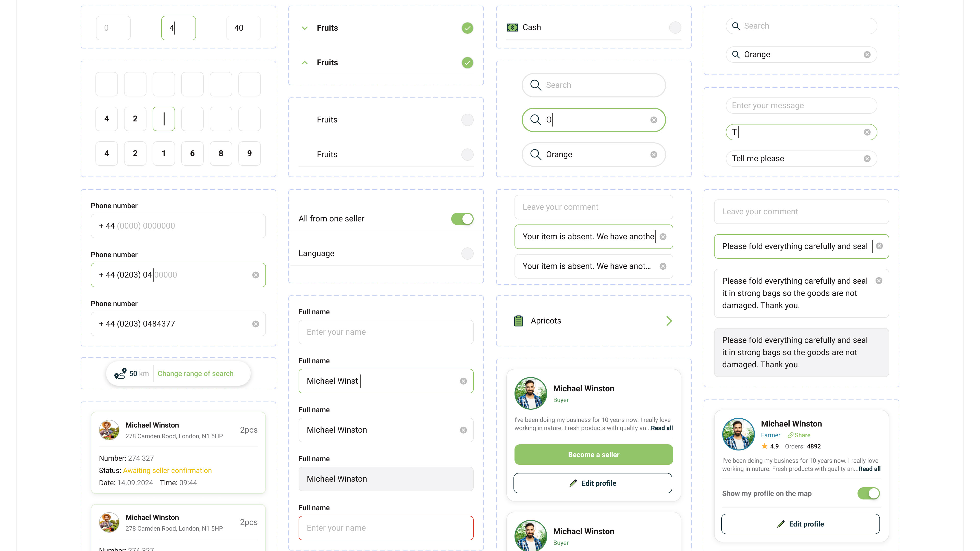Click the star rating icon next to 4.9

pos(764,446)
